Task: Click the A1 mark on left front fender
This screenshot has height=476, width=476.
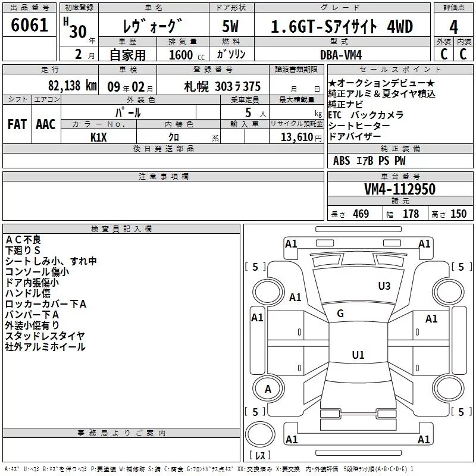Action: pos(295,297)
